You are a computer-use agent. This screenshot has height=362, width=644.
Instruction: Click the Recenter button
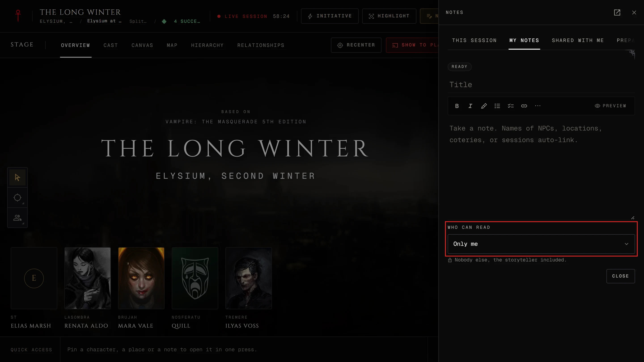[x=356, y=45]
